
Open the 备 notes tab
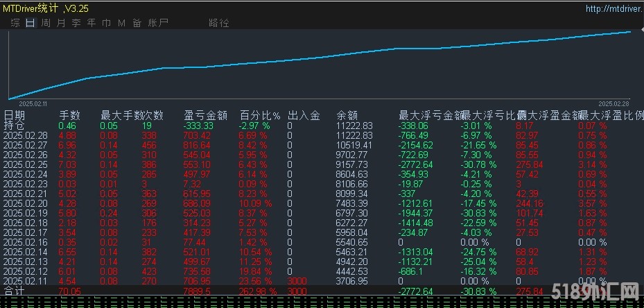click(137, 23)
